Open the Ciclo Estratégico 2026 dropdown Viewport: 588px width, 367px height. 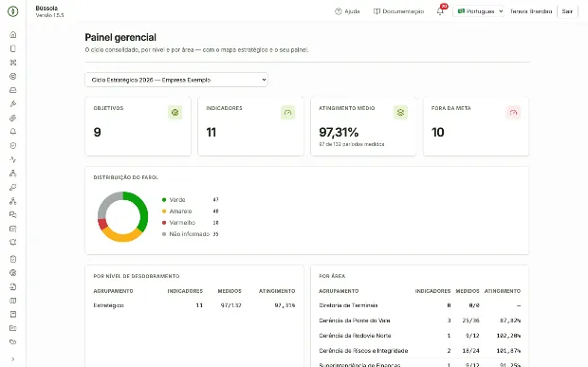(176, 80)
